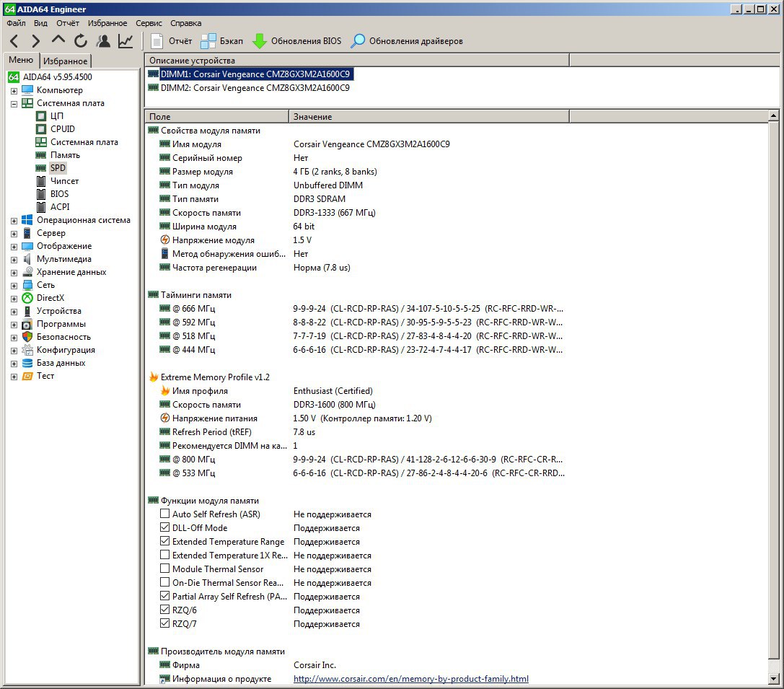Toggle DLL-Off Mode checkbox
This screenshot has height=689, width=784.
tap(164, 527)
